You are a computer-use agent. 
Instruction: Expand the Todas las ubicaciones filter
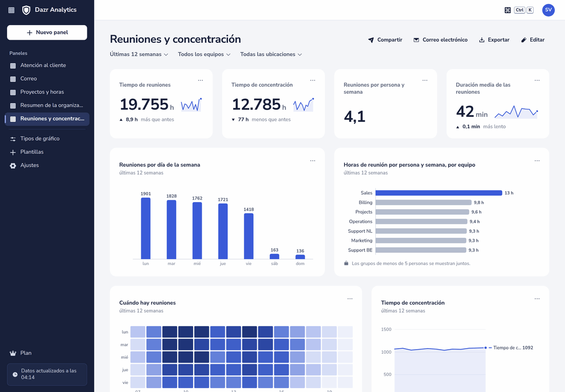pyautogui.click(x=271, y=54)
